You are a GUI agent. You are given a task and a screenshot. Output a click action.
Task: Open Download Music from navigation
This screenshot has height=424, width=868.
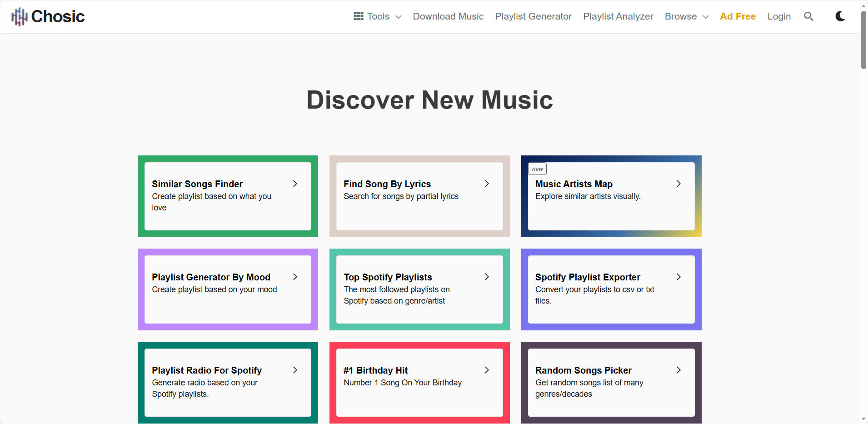click(448, 16)
